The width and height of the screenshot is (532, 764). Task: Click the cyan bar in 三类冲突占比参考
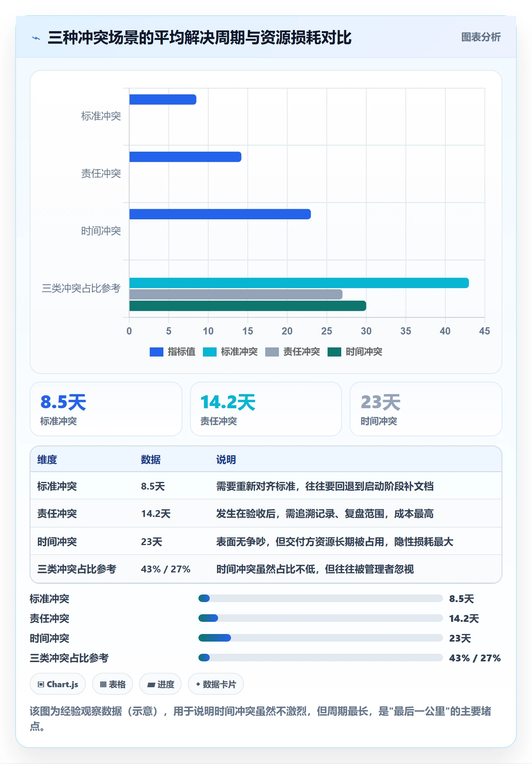point(299,283)
